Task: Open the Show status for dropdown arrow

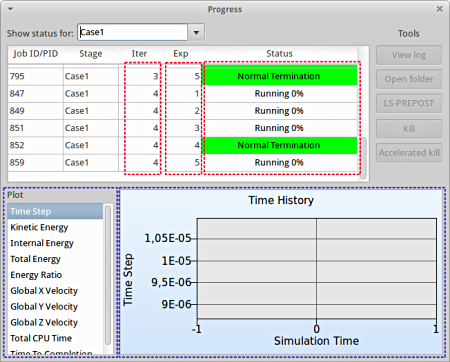Action: pyautogui.click(x=196, y=33)
